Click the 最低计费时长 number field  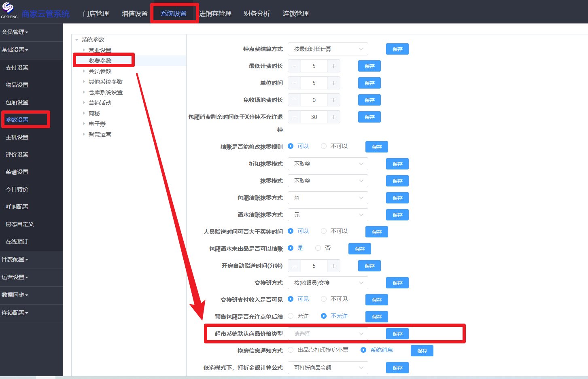coord(314,66)
